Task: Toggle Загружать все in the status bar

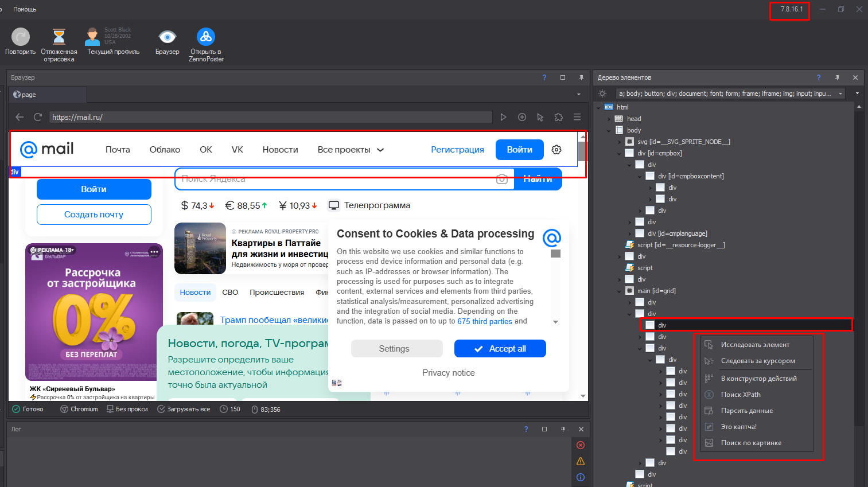Action: point(184,409)
